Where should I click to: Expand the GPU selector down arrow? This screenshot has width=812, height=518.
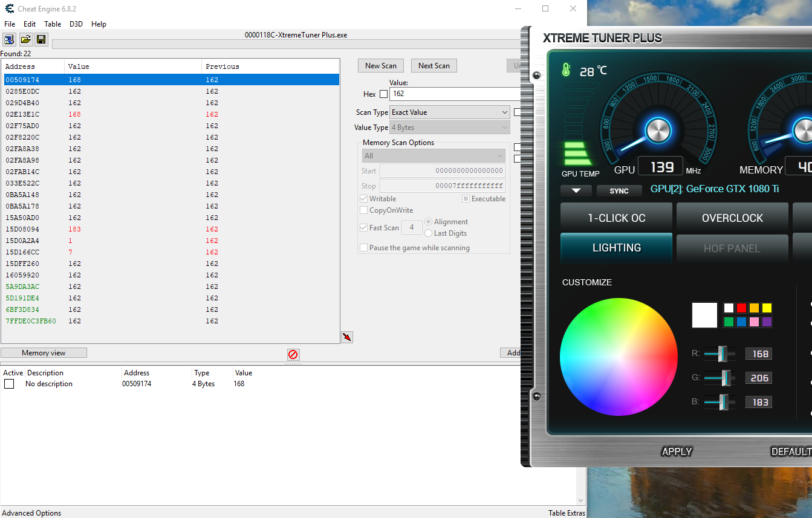coord(576,190)
